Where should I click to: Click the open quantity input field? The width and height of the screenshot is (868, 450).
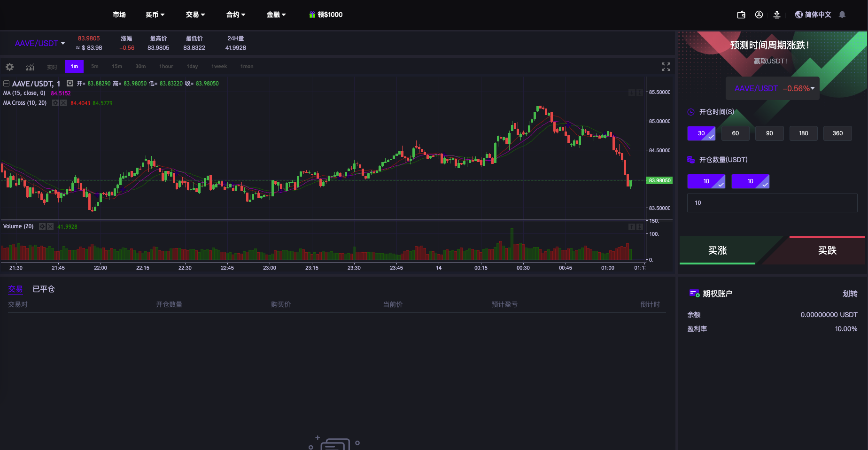point(772,203)
